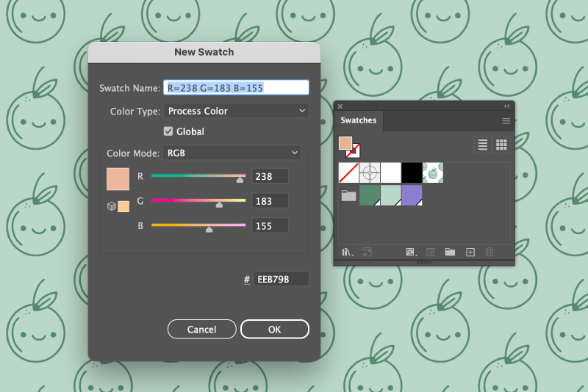Select the color group folder icon
The width and height of the screenshot is (588, 392).
click(348, 195)
